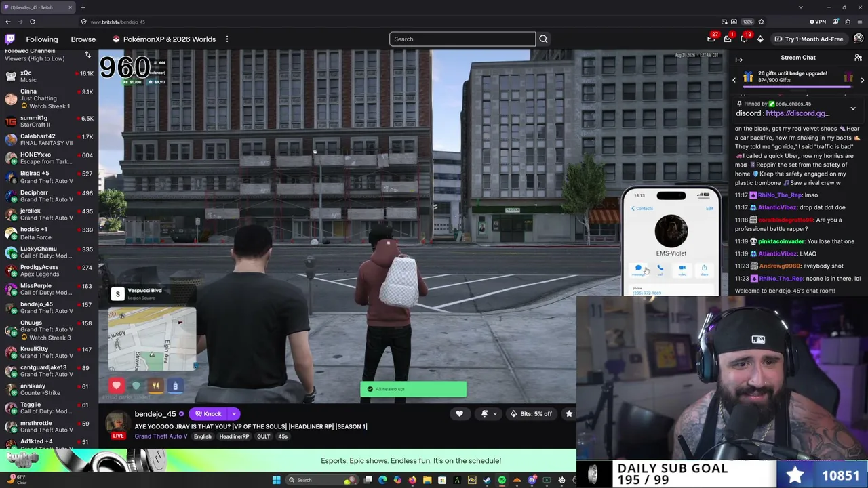Click the Knock button
Viewport: 868px width, 488px height.
click(208, 413)
